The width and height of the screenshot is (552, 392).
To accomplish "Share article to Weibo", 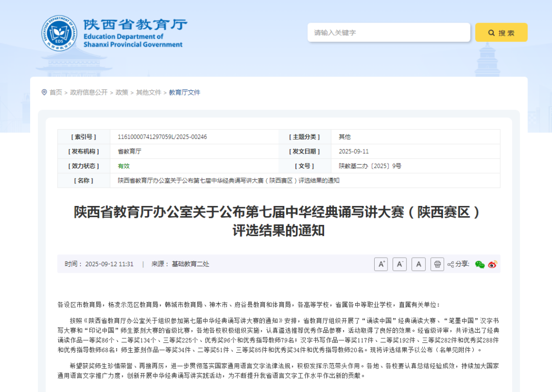I will pyautogui.click(x=493, y=264).
